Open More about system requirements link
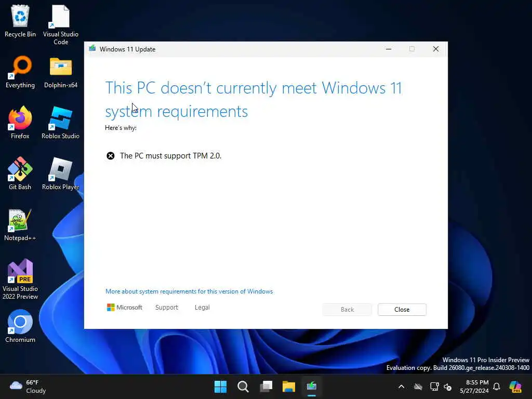 [189, 291]
